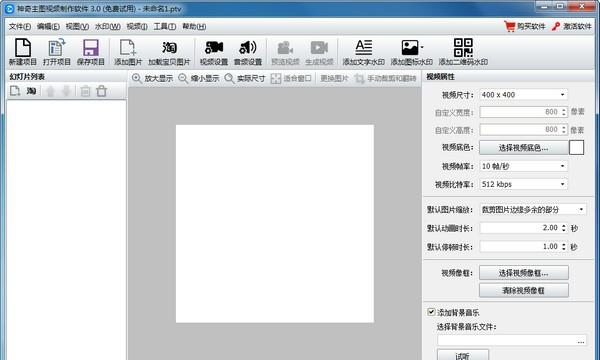Screen dimensions: 600x360
Task: Add QR code watermark 添加二维码水印
Action: coord(463,52)
